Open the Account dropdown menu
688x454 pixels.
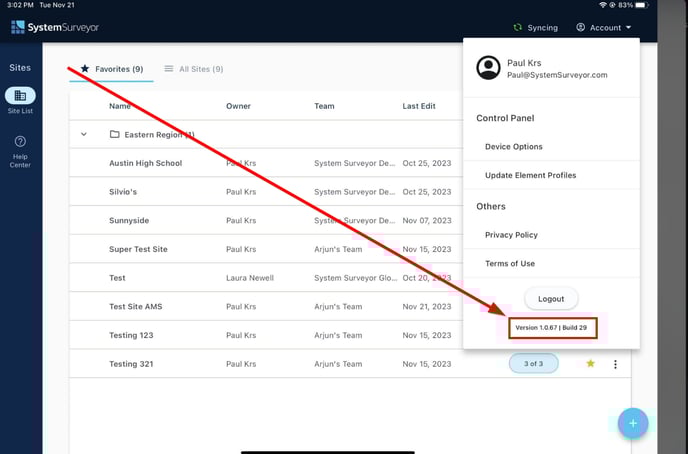click(604, 28)
